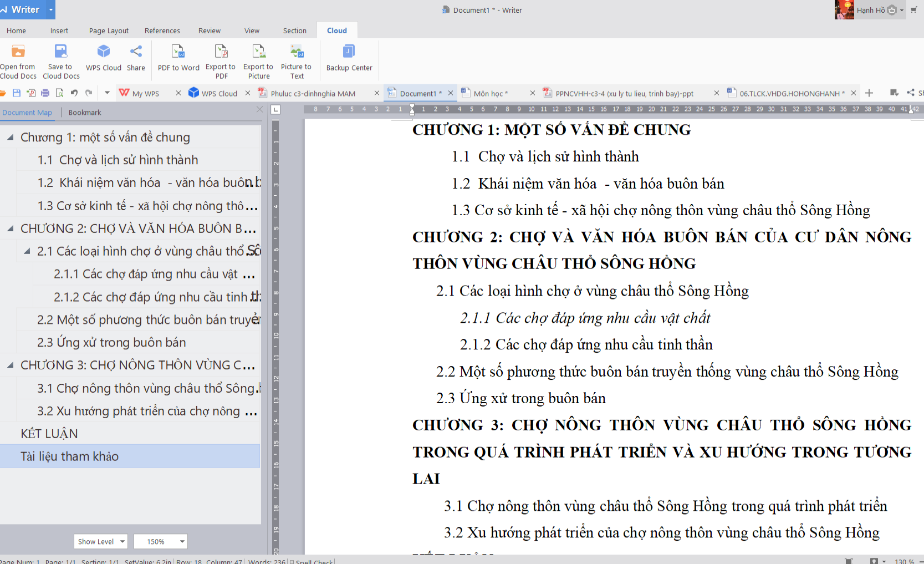Viewport: 924px width, 564px height.
Task: Open quick access toolbar customize dropdown
Action: coord(107,93)
